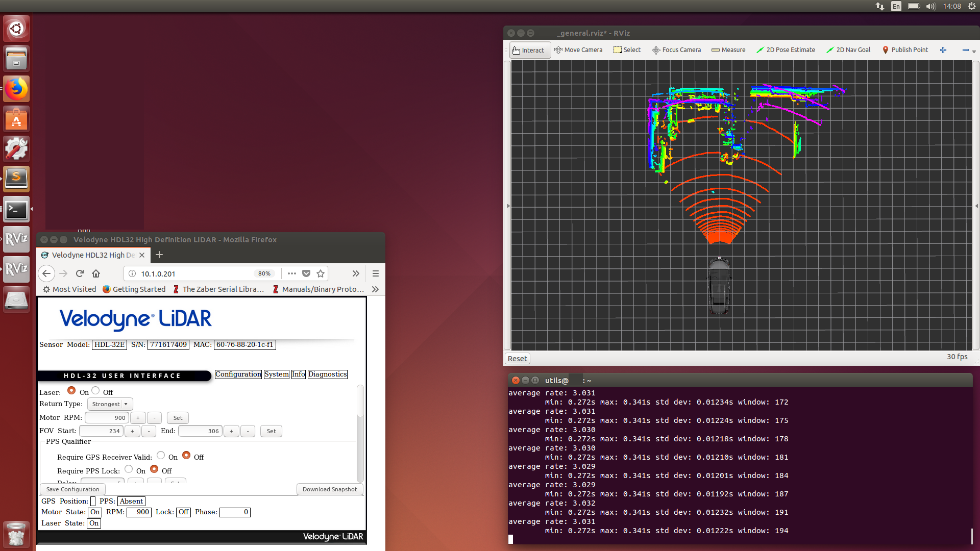The image size is (980, 551).
Task: Click the blue plus add-tool icon in RViz
Action: [943, 50]
